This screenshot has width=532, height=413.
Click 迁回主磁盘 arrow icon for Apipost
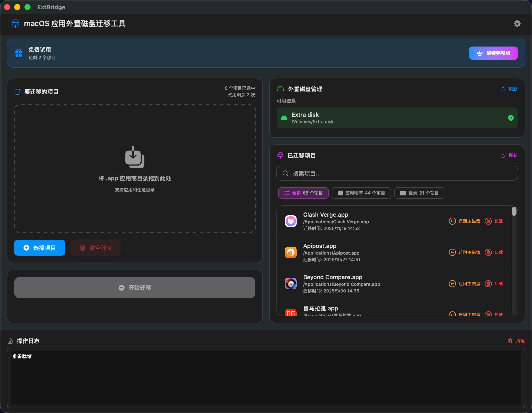[x=453, y=252]
